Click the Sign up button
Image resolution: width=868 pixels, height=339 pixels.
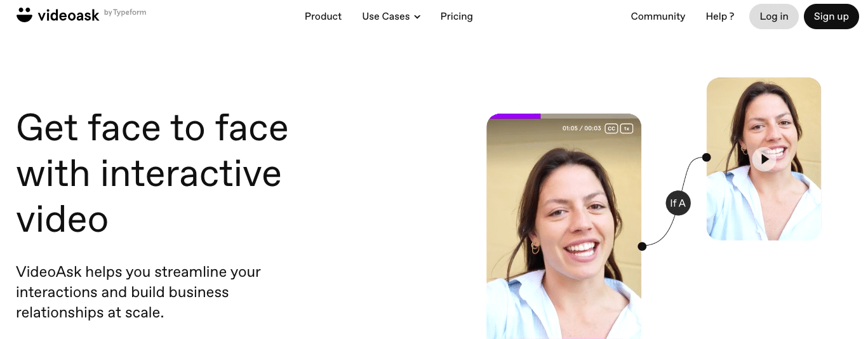(831, 17)
